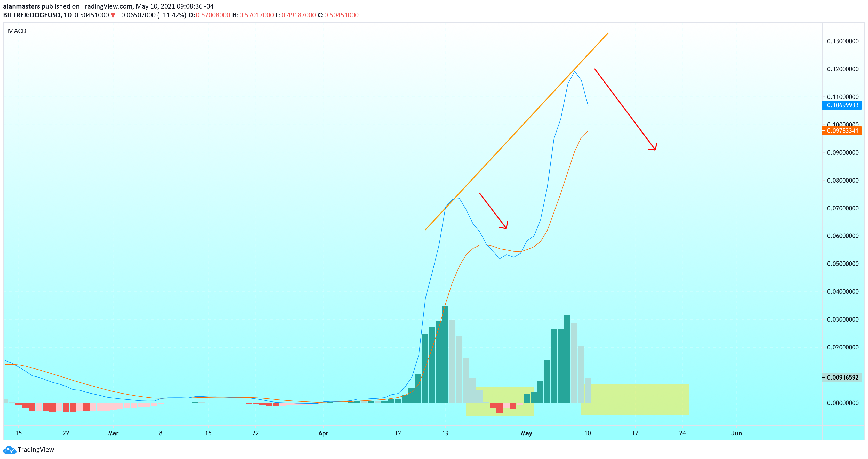Click the 0.13000000 price axis label
868x459 pixels.
tap(843, 41)
